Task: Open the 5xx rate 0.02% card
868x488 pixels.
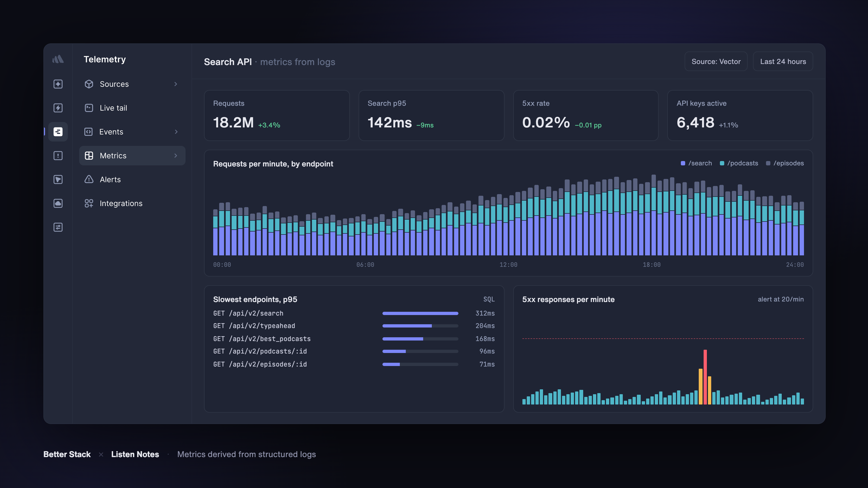Action: 586,115
